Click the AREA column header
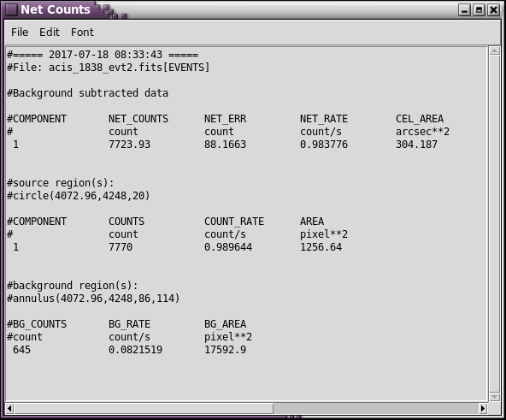Screen dimensions: 506x420 click(x=312, y=222)
